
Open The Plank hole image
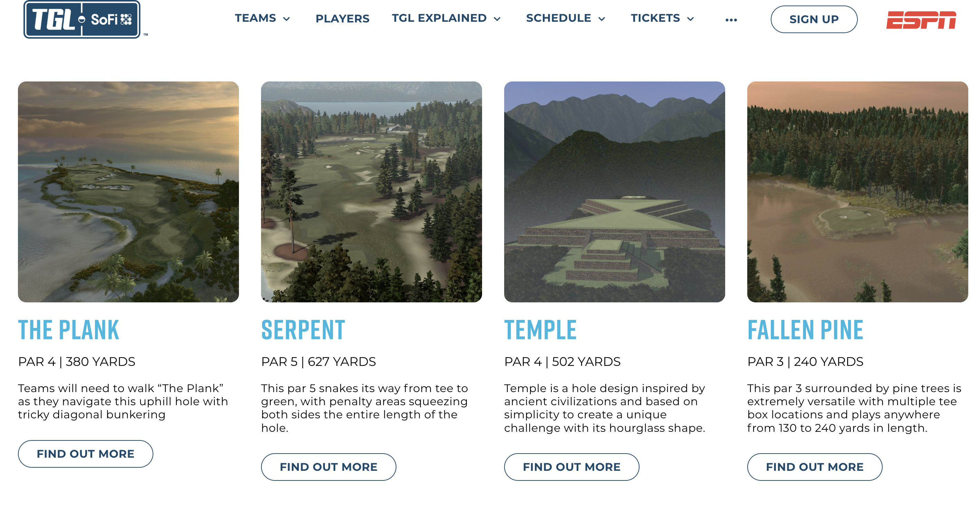click(x=128, y=192)
